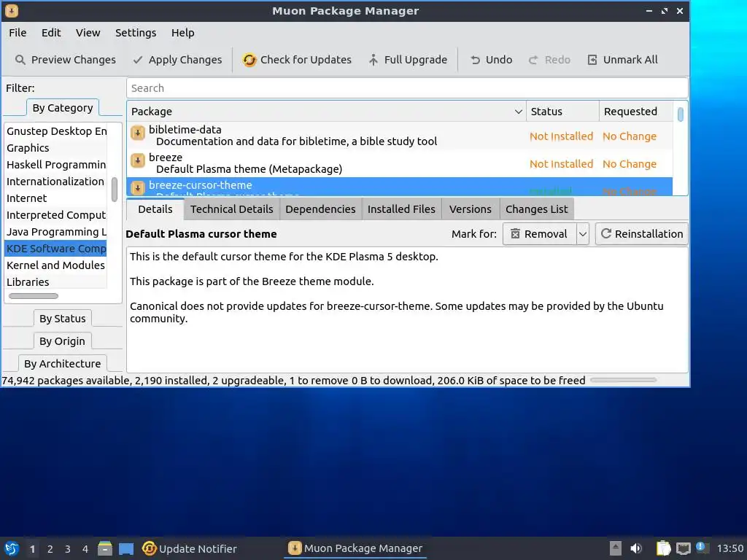
Task: Select the Libraries category
Action: (55, 282)
